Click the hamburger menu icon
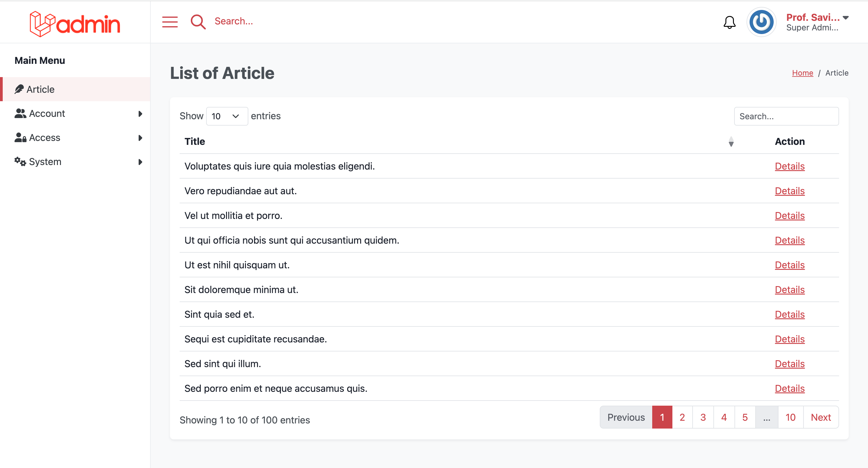868x468 pixels. 170,22
